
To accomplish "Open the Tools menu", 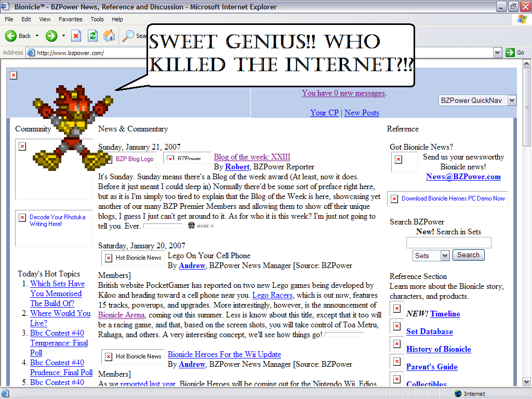I will coord(97,19).
